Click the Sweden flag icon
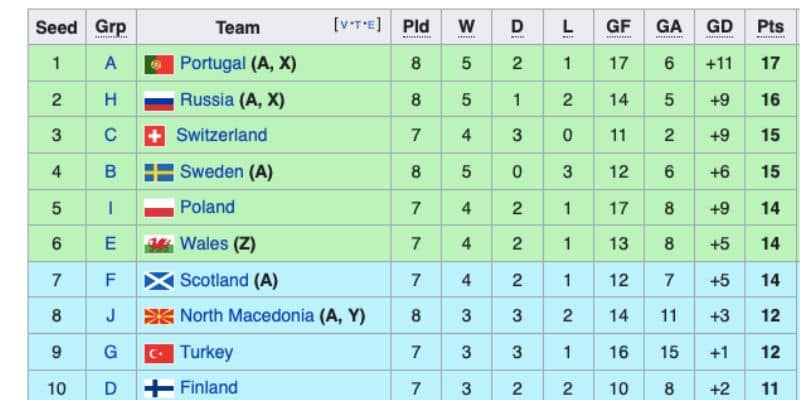 [x=159, y=172]
